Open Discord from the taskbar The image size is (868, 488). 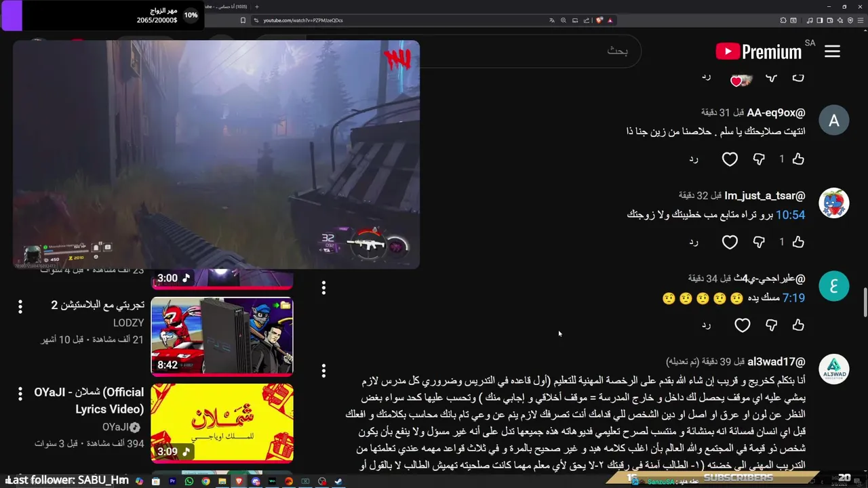(256, 481)
